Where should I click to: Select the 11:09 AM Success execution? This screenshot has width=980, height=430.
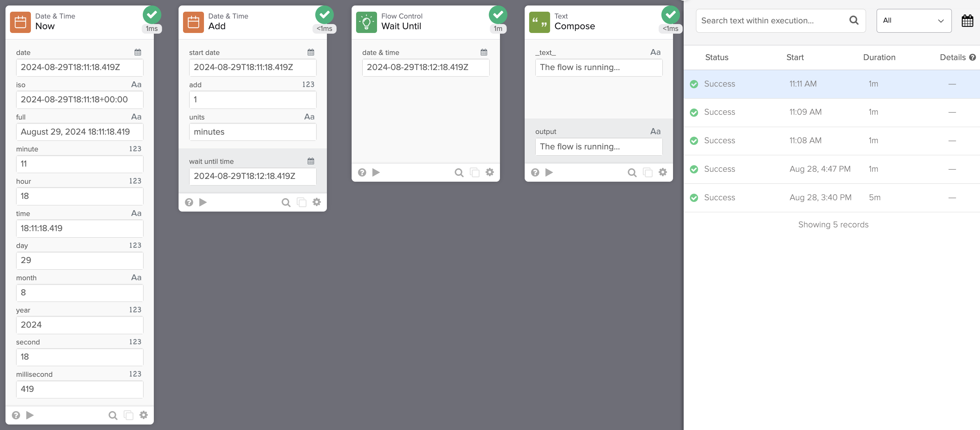point(832,112)
